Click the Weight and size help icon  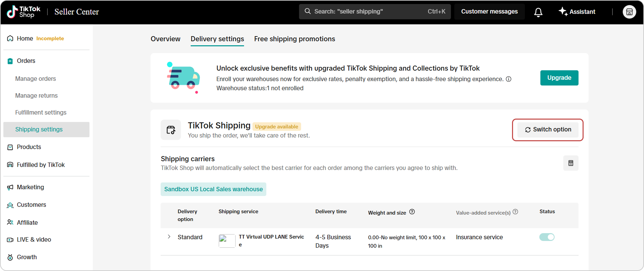tap(412, 212)
